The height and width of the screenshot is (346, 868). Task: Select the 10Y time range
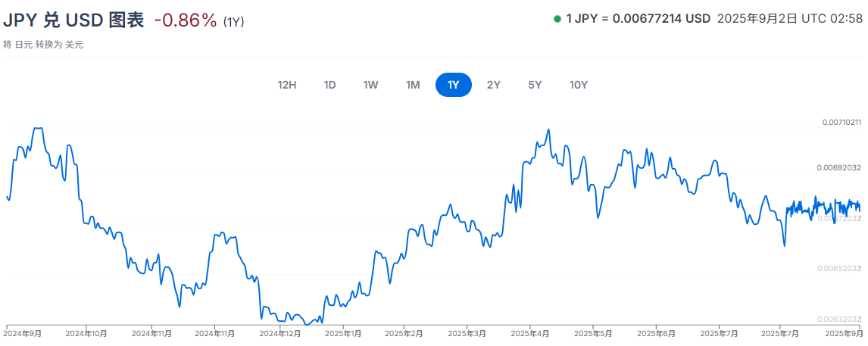tap(579, 86)
